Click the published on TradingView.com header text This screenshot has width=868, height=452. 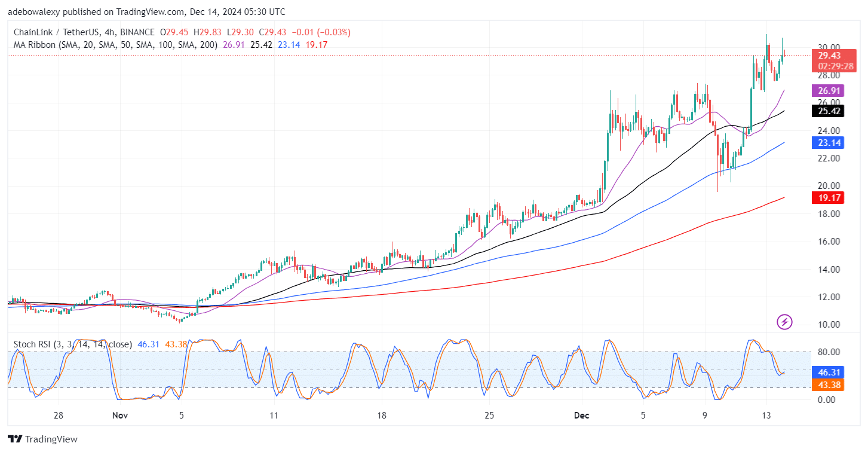146,11
